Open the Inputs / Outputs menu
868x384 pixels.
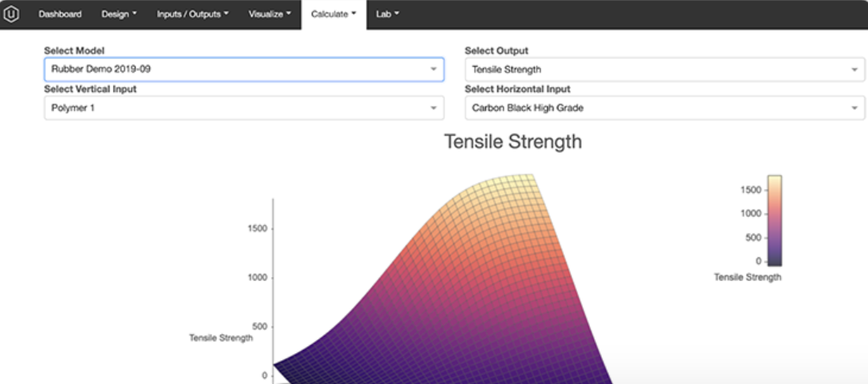tap(192, 14)
